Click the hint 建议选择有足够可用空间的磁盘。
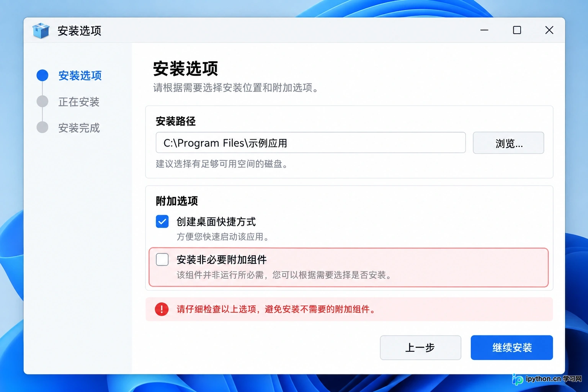588x392 pixels. [222, 164]
